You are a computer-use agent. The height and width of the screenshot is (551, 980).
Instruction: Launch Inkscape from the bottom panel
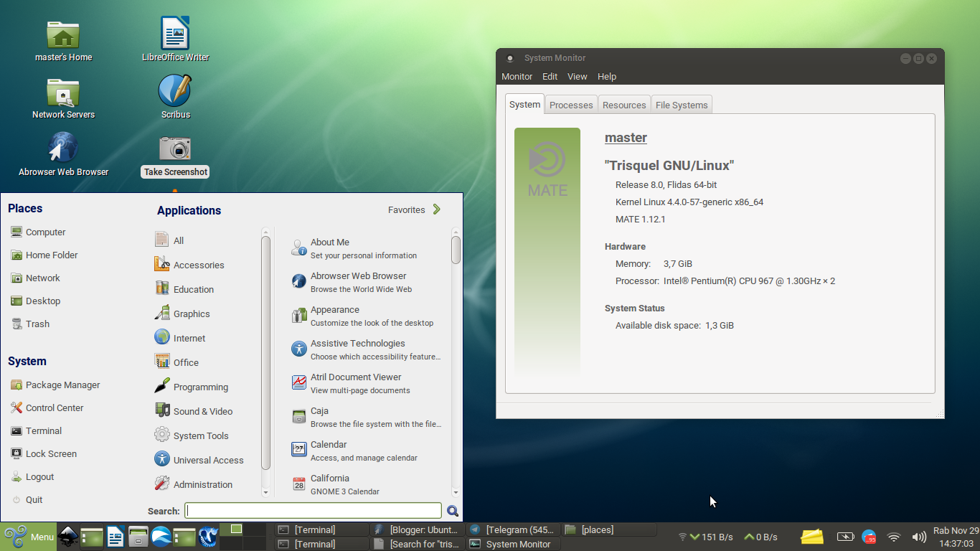(x=68, y=536)
